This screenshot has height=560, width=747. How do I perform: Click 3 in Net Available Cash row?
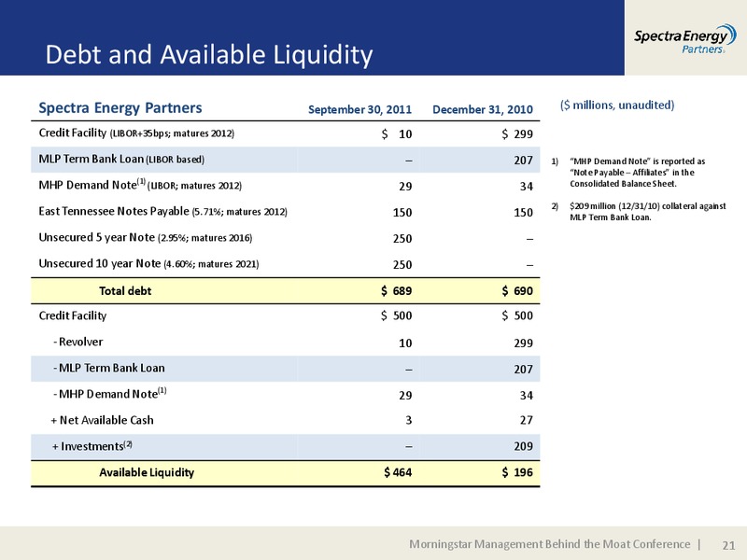[x=409, y=421]
